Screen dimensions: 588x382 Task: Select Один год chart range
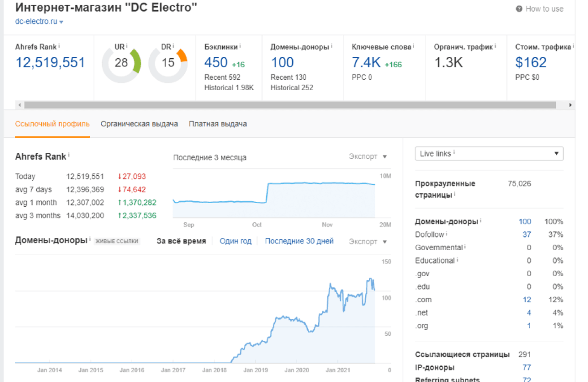(x=236, y=241)
